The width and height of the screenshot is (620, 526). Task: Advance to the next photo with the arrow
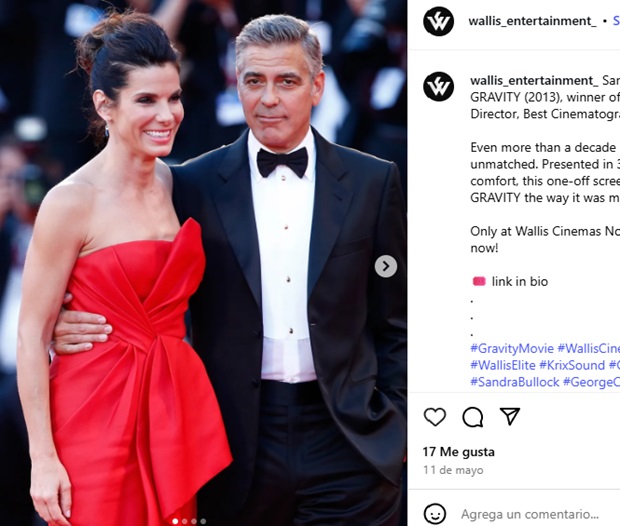[x=386, y=266]
